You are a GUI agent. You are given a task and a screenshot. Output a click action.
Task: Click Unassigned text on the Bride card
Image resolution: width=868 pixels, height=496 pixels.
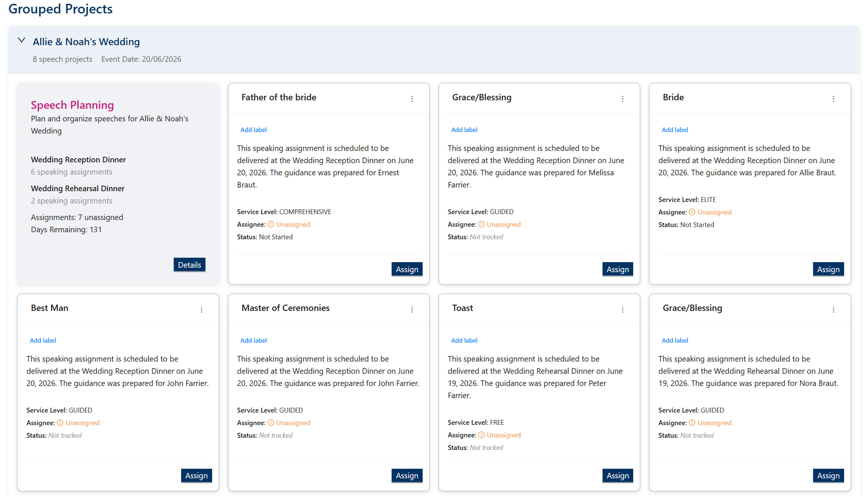(714, 212)
